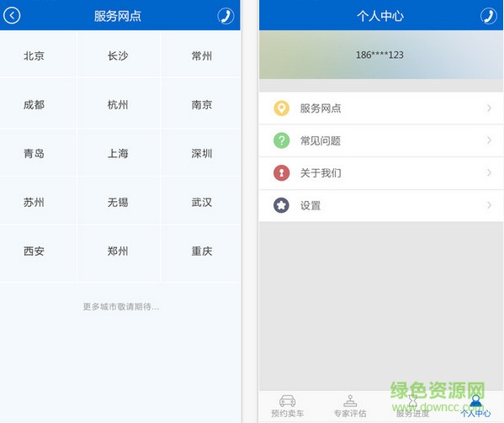Select the city 成都
The height and width of the screenshot is (423, 504).
(x=34, y=105)
